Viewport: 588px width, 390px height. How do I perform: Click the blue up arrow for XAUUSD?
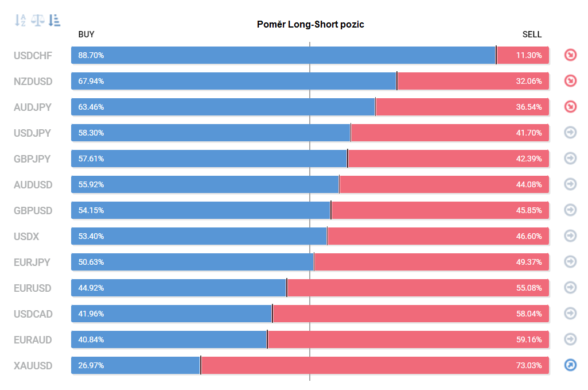tap(570, 365)
